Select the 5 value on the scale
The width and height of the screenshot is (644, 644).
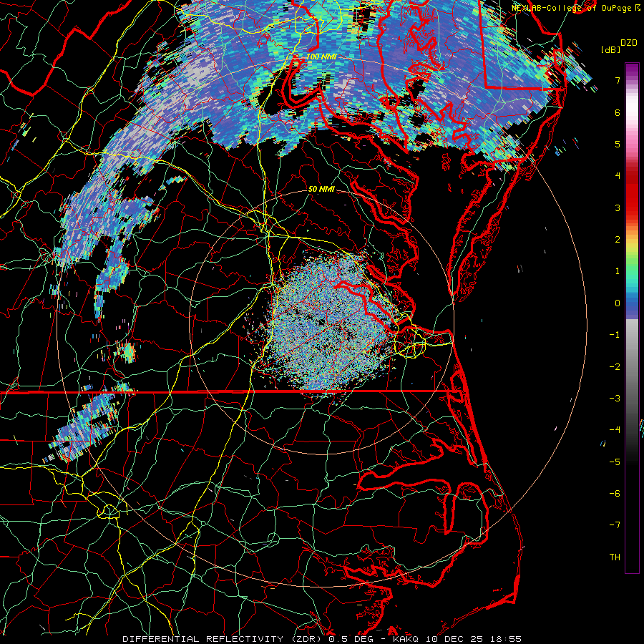click(x=618, y=144)
